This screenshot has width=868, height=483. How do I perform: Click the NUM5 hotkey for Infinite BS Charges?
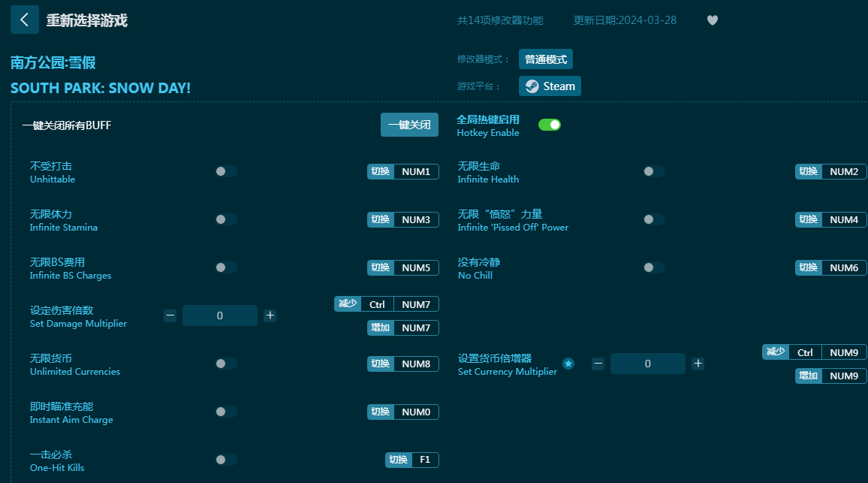[x=403, y=267]
